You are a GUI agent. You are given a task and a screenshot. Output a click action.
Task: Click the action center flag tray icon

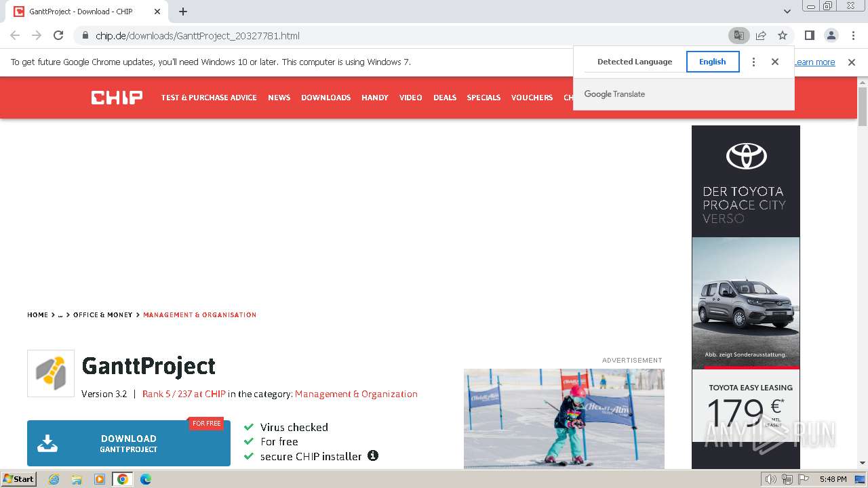(804, 479)
